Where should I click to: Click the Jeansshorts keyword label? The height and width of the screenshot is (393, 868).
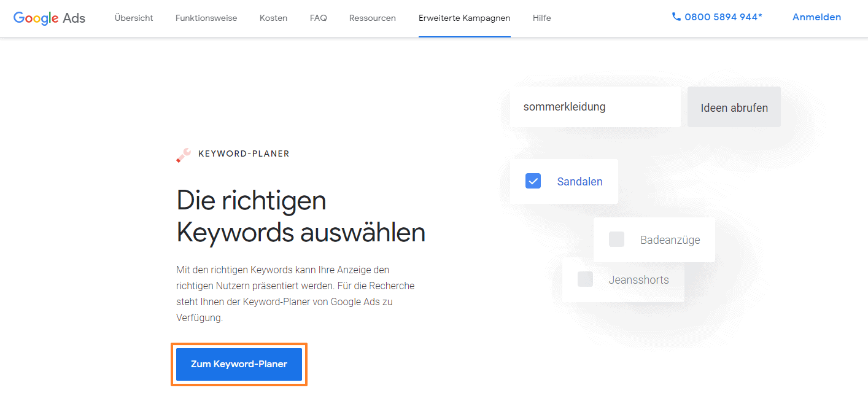[639, 280]
